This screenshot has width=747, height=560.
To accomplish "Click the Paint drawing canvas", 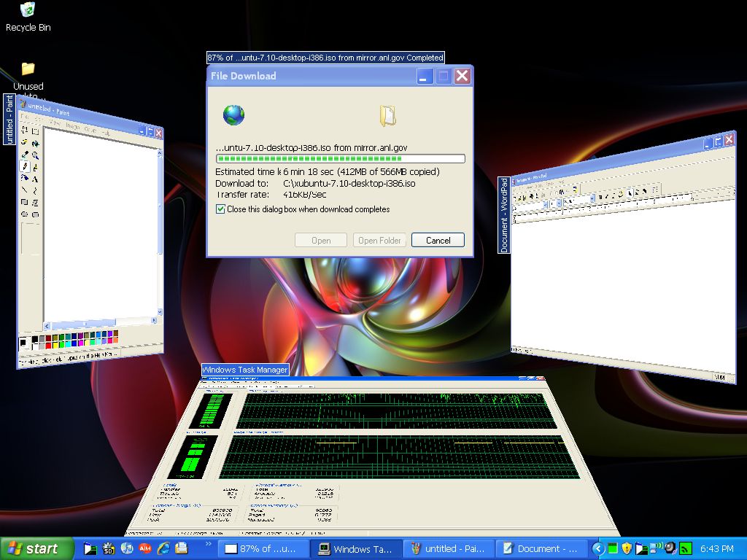I will pos(100,228).
